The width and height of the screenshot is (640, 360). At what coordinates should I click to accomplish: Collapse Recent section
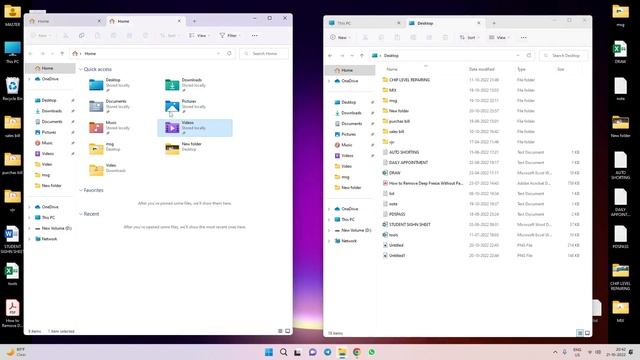pos(80,214)
